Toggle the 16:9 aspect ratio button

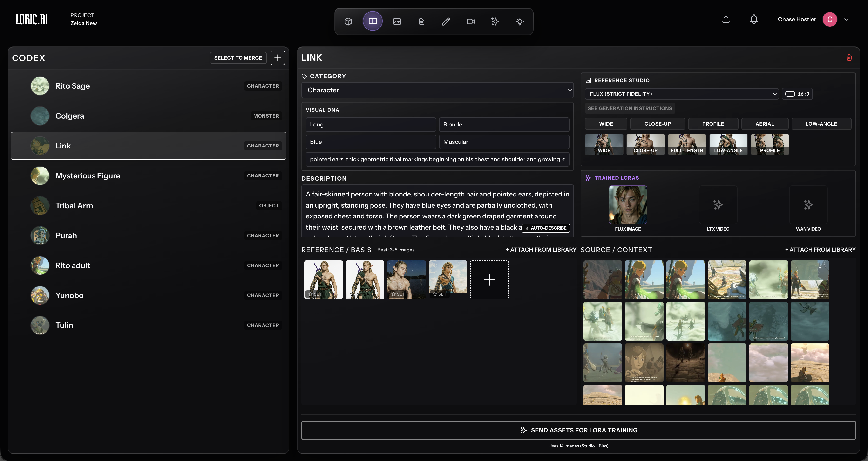797,94
